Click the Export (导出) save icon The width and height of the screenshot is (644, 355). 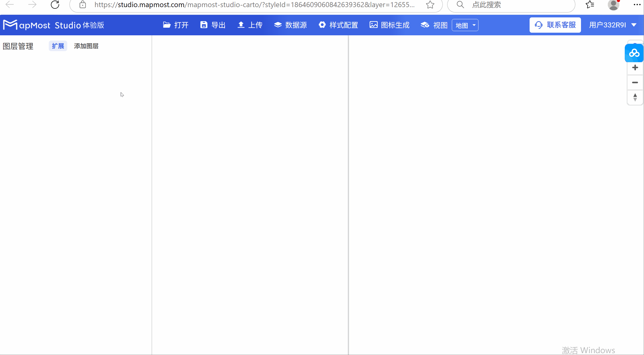click(204, 25)
